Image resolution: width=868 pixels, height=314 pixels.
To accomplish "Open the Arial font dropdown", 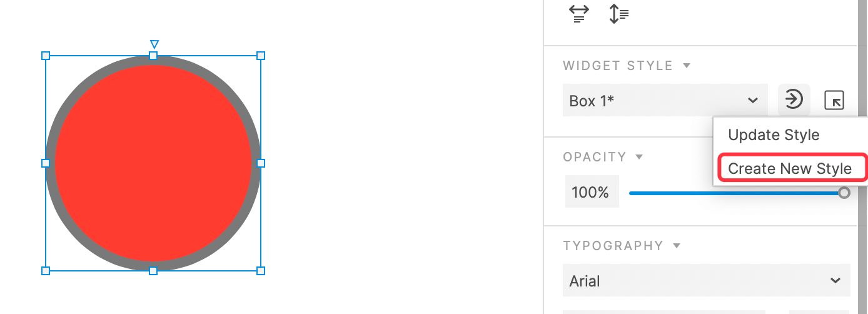I will (x=706, y=280).
